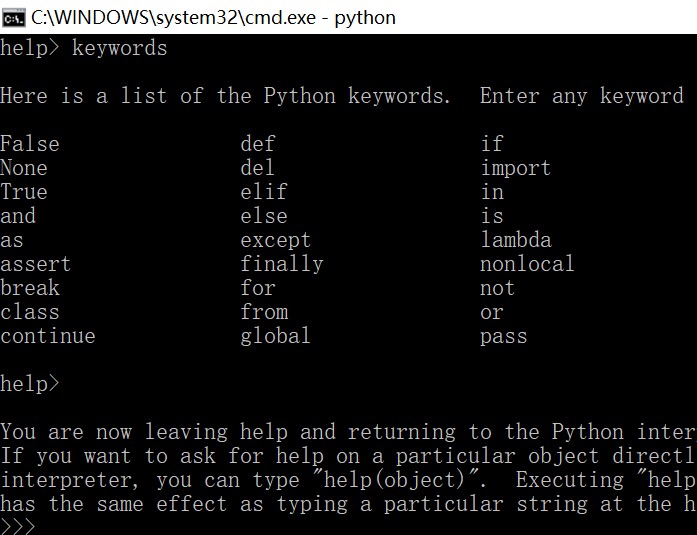Click the cmd.exe icon in title bar
The width and height of the screenshot is (697, 535).
(13, 17)
